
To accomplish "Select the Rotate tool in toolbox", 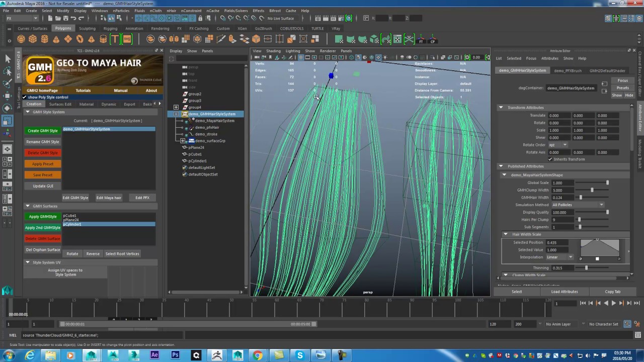I will click(8, 108).
